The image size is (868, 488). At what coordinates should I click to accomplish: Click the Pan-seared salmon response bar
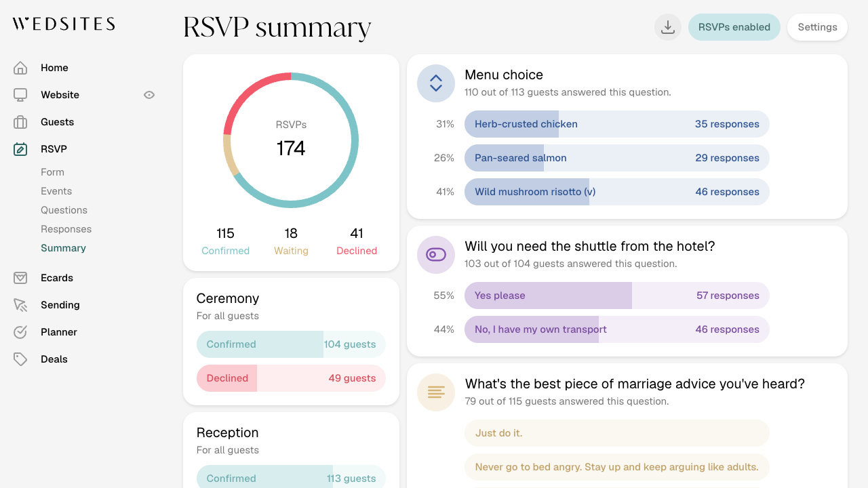point(617,158)
